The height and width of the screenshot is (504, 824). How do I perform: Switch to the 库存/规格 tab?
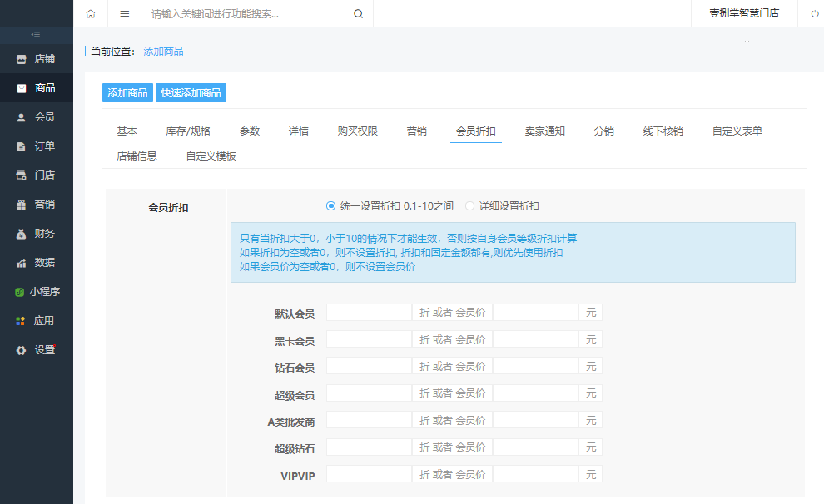point(187,131)
